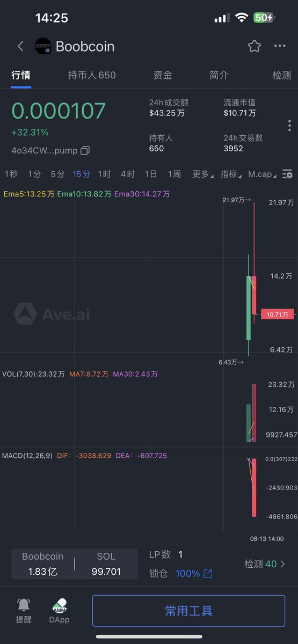The image size is (298, 644).
Task: Tap the vertical dots beside market stats
Action: [x=289, y=125]
